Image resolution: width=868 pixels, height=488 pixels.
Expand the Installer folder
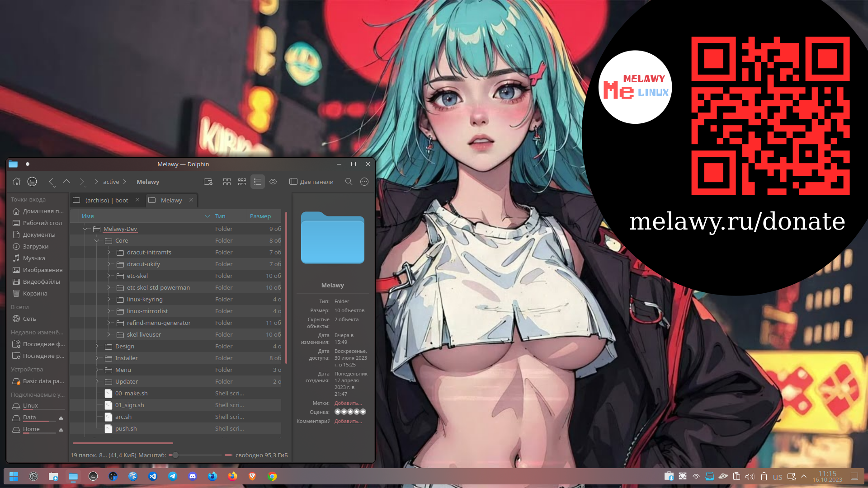coord(97,358)
